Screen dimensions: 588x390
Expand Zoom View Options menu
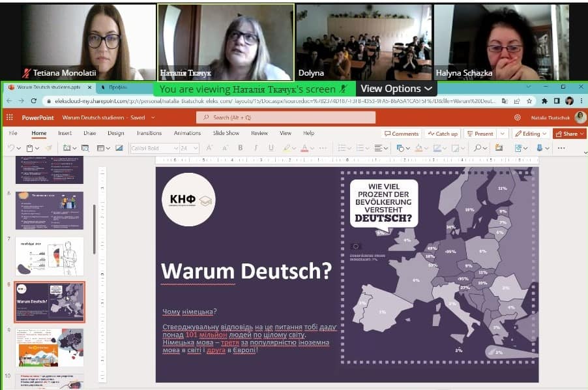(x=396, y=89)
